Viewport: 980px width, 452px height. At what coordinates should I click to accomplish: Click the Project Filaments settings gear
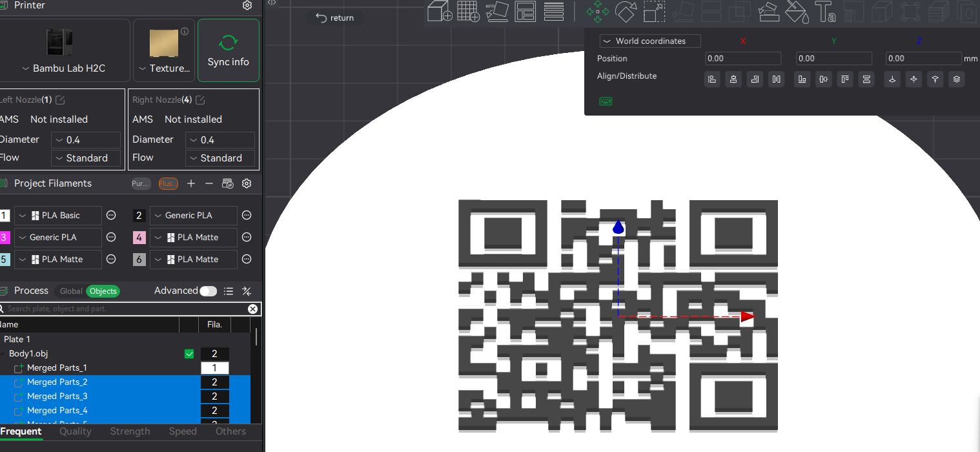tap(247, 183)
